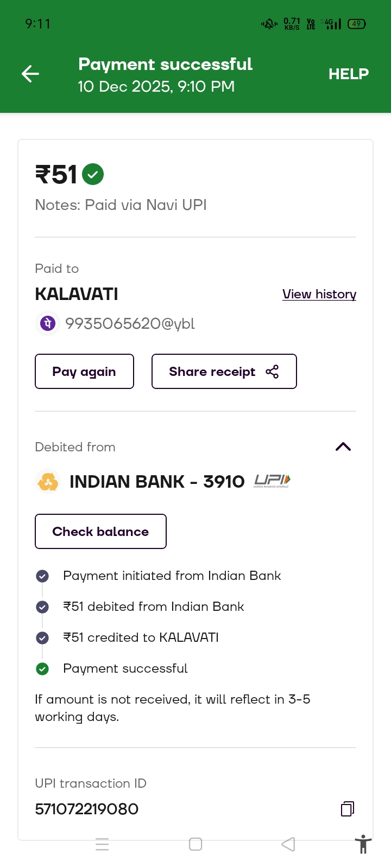Open recent apps from navigation bar

tap(102, 844)
